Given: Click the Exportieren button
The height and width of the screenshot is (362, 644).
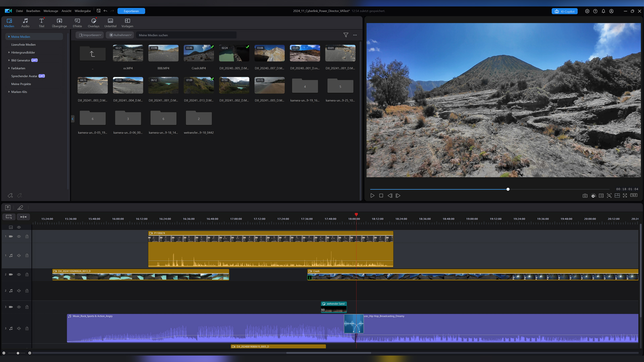Looking at the screenshot, I should tap(131, 11).
